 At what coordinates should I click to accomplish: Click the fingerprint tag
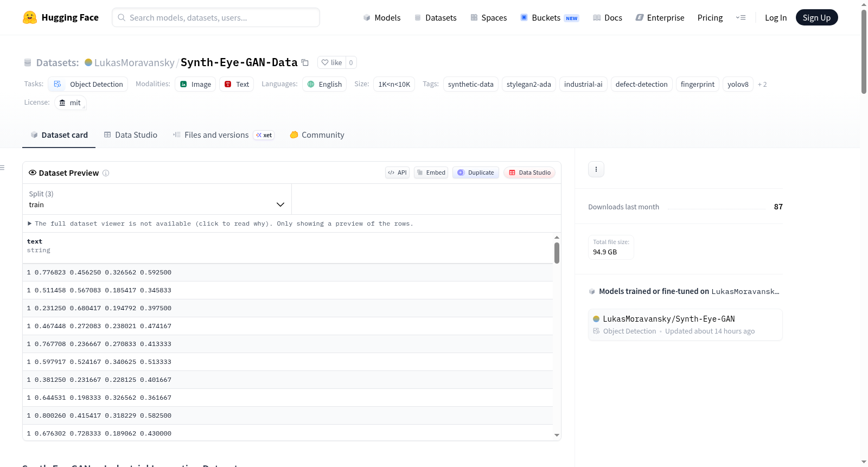(x=697, y=84)
